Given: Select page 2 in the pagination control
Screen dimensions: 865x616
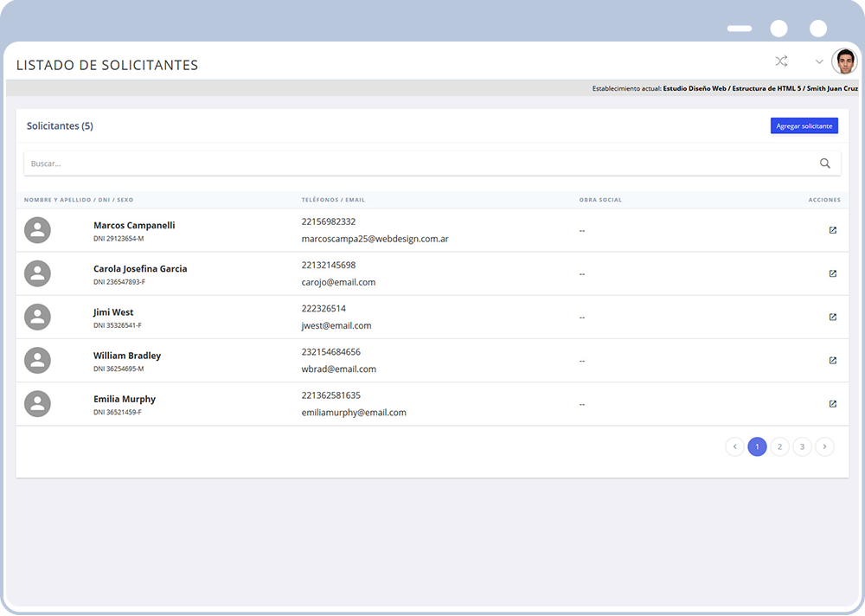Looking at the screenshot, I should (x=779, y=446).
